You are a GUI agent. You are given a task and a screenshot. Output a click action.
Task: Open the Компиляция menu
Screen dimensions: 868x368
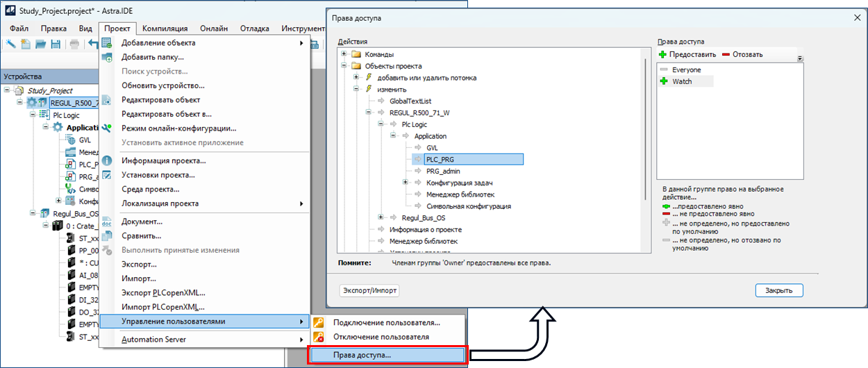165,28
